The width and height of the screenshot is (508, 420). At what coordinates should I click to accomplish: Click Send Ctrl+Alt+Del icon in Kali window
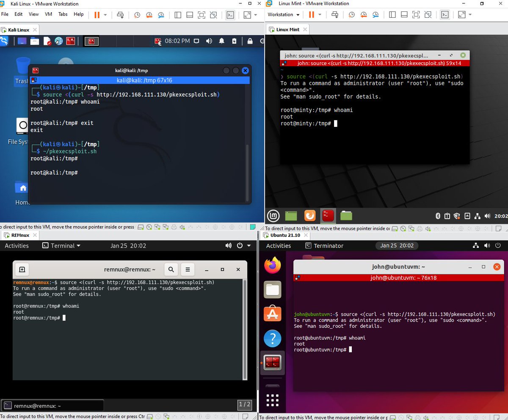click(120, 15)
